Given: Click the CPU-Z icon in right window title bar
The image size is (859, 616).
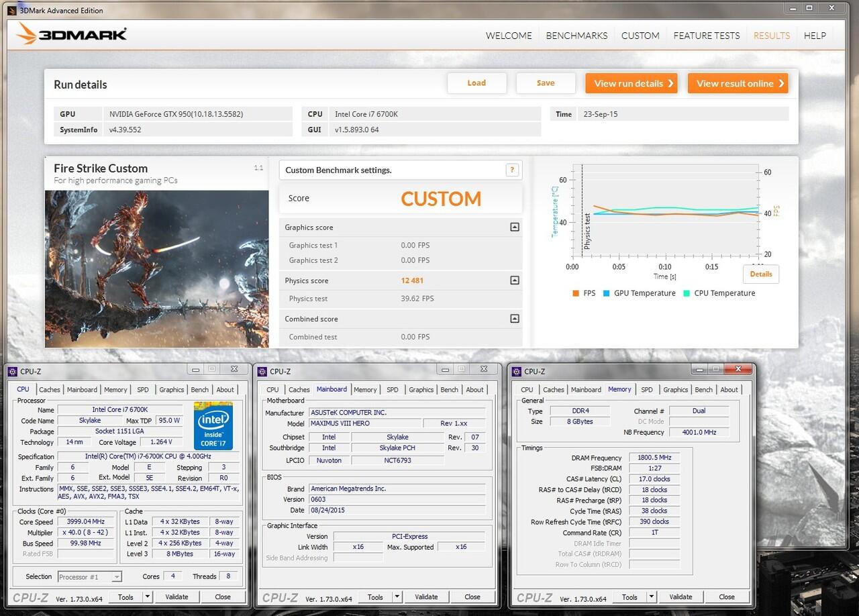Looking at the screenshot, I should 517,371.
